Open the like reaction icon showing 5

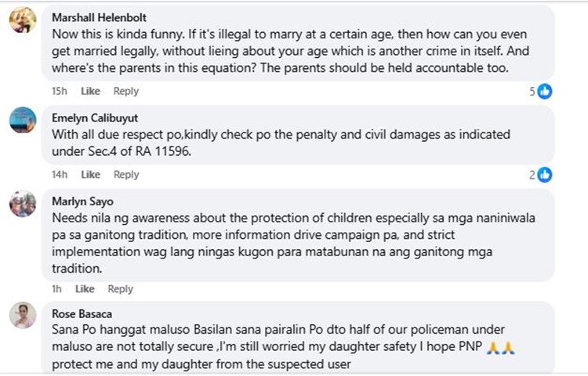[x=544, y=91]
